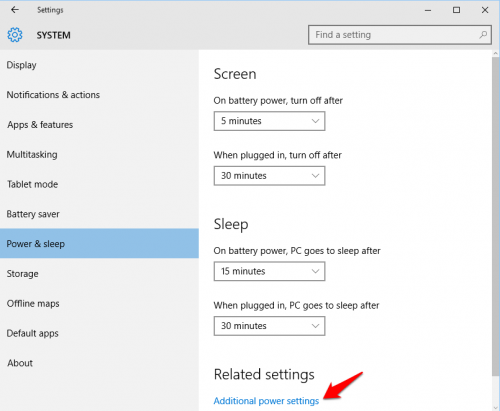The image size is (500, 411).
Task: Go to Offline maps
Action: click(x=99, y=303)
